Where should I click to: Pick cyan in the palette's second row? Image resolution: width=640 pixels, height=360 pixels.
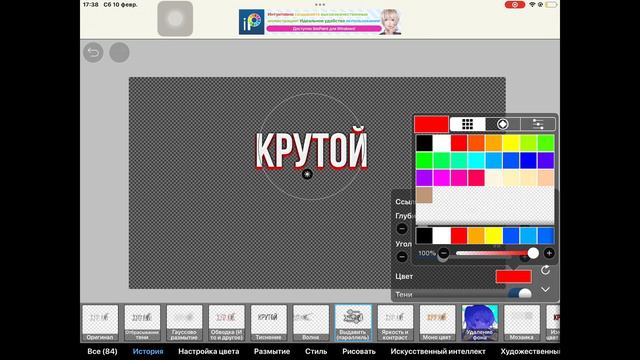click(x=476, y=160)
